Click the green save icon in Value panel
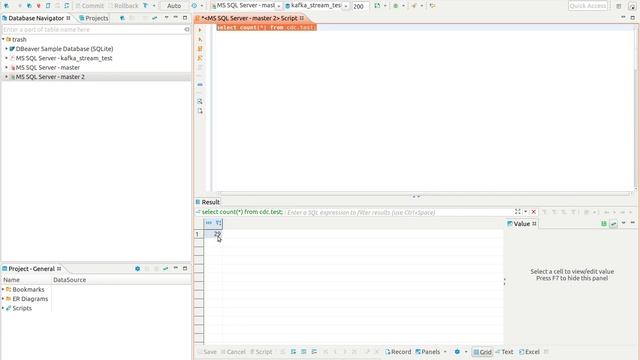This screenshot has width=640, height=360. tap(604, 224)
